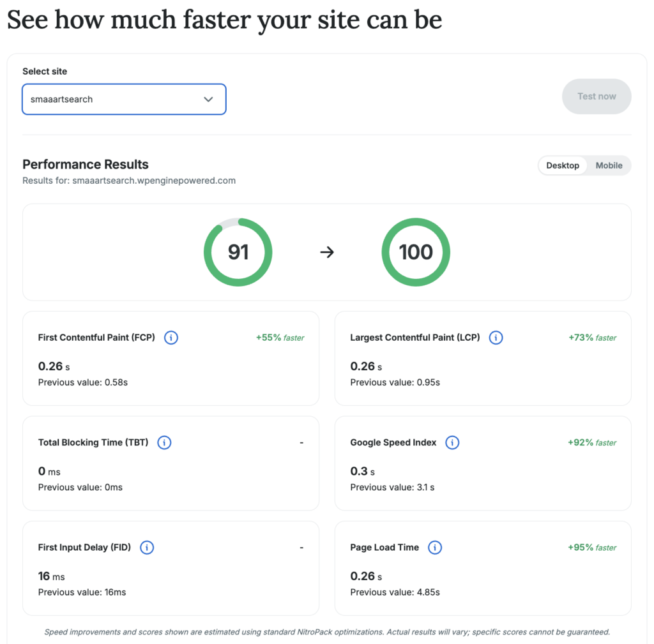Click Google Speed Index info icon

pos(452,443)
